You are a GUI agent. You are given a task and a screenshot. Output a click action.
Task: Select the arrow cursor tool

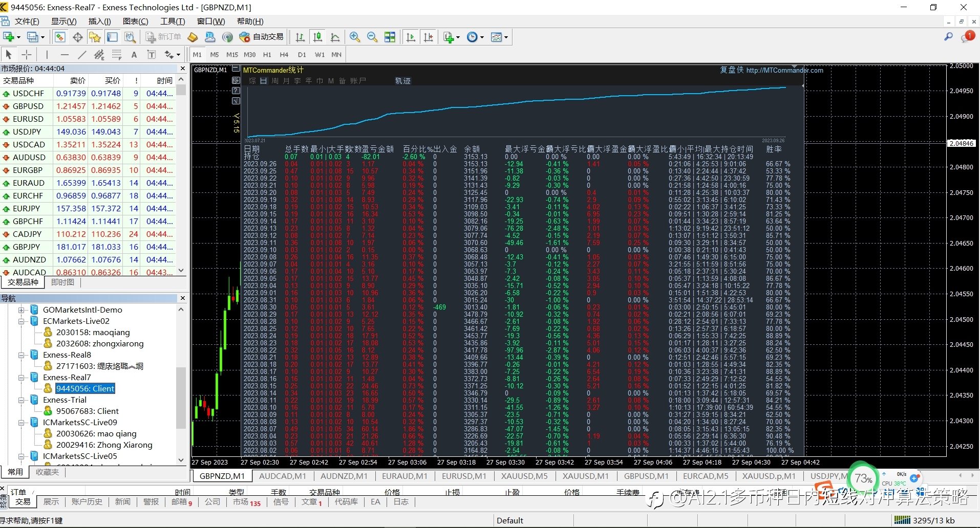click(x=9, y=54)
